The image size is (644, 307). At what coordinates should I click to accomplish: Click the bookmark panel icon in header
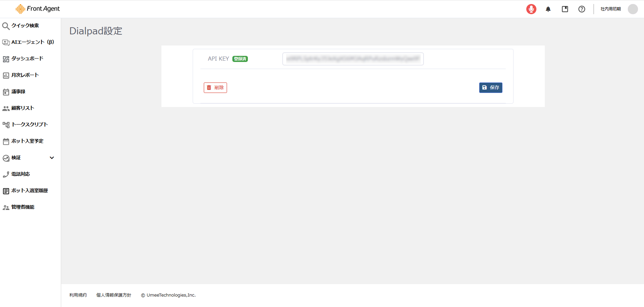click(x=565, y=9)
